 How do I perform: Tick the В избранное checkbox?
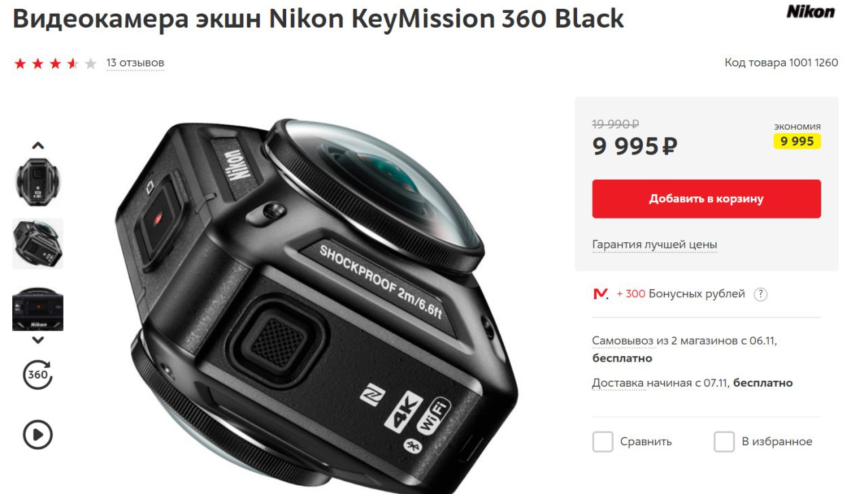pyautogui.click(x=724, y=442)
